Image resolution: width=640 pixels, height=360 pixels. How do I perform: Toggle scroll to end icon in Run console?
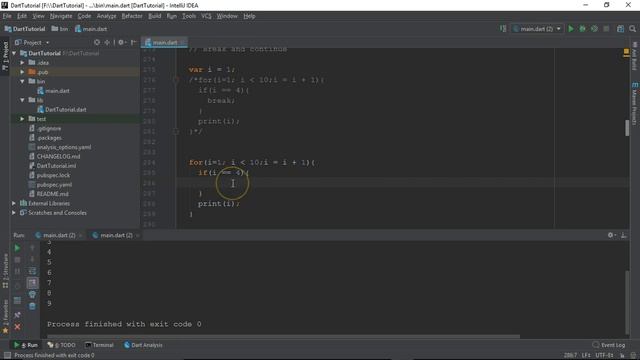tap(32, 282)
